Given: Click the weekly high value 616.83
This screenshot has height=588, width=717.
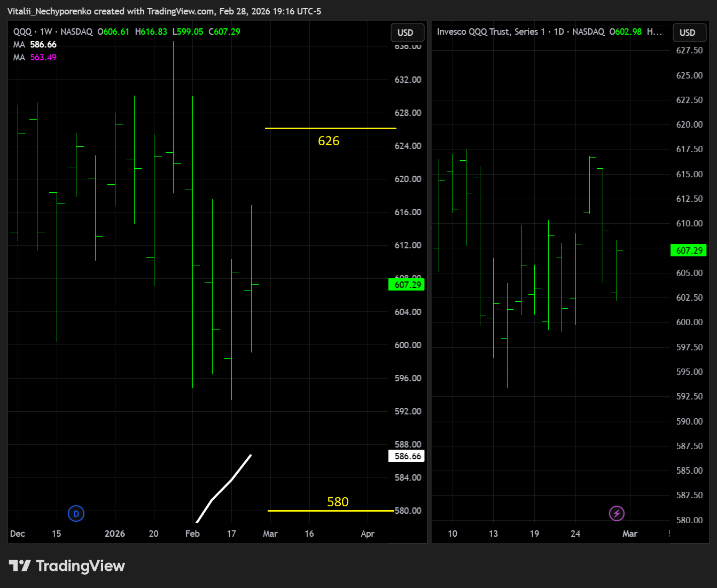Looking at the screenshot, I should pyautogui.click(x=154, y=32).
